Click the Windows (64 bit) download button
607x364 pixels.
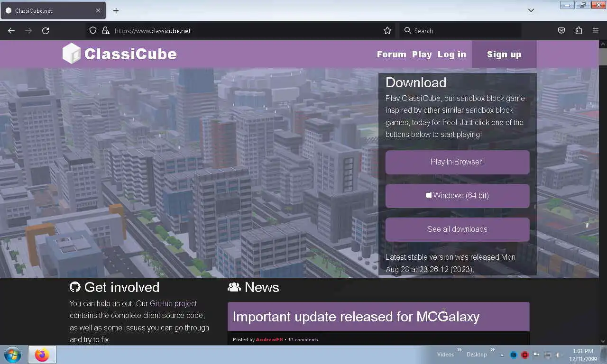(457, 196)
